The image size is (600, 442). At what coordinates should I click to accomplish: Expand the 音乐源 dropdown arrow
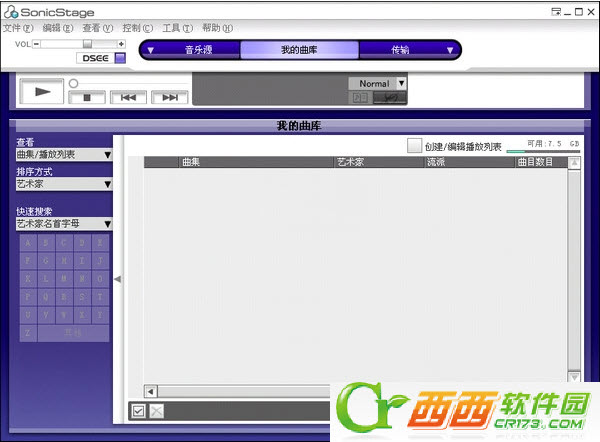point(150,50)
